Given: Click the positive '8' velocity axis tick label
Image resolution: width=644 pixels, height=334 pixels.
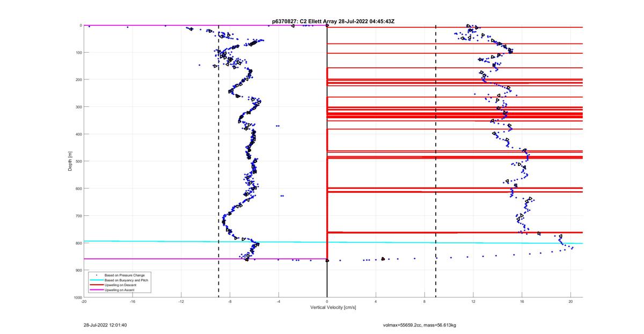Looking at the screenshot, I should (x=425, y=301).
